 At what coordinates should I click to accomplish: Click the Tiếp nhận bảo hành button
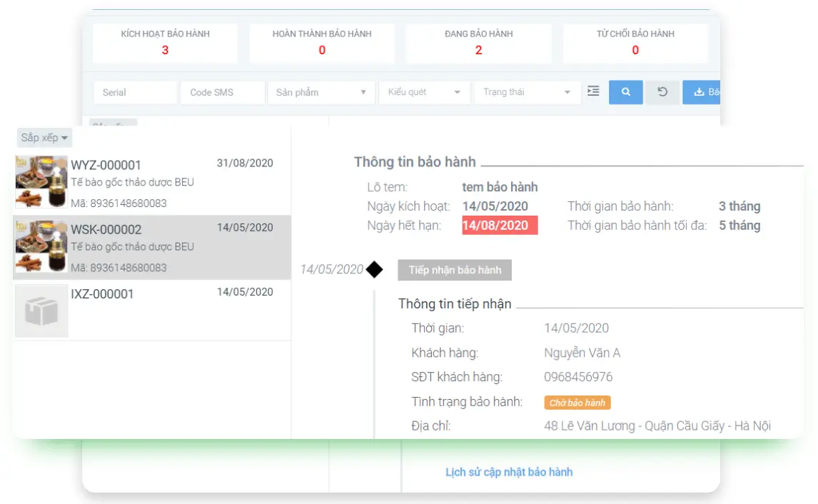(x=455, y=270)
